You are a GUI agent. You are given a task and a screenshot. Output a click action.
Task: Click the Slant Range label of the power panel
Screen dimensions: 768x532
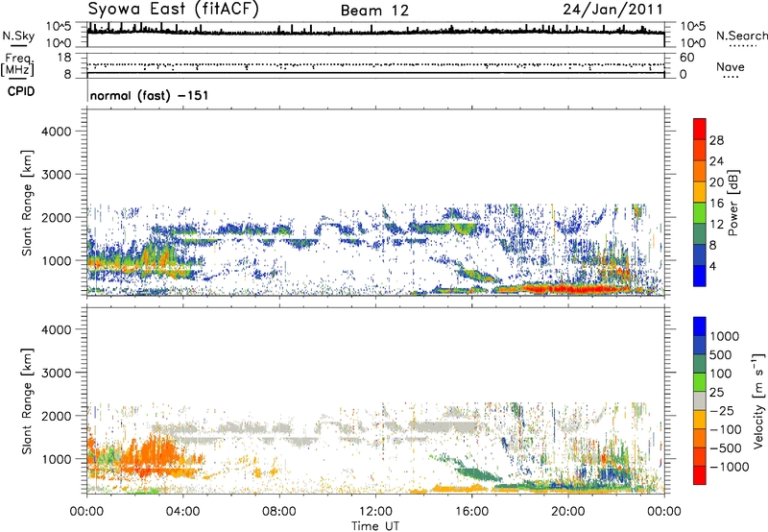[x=27, y=203]
